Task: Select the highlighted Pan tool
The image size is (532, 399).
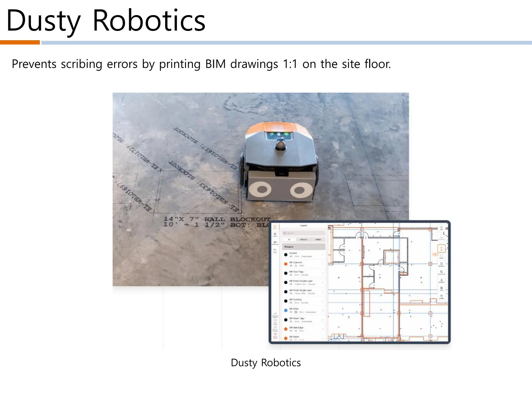Action: coord(441,248)
